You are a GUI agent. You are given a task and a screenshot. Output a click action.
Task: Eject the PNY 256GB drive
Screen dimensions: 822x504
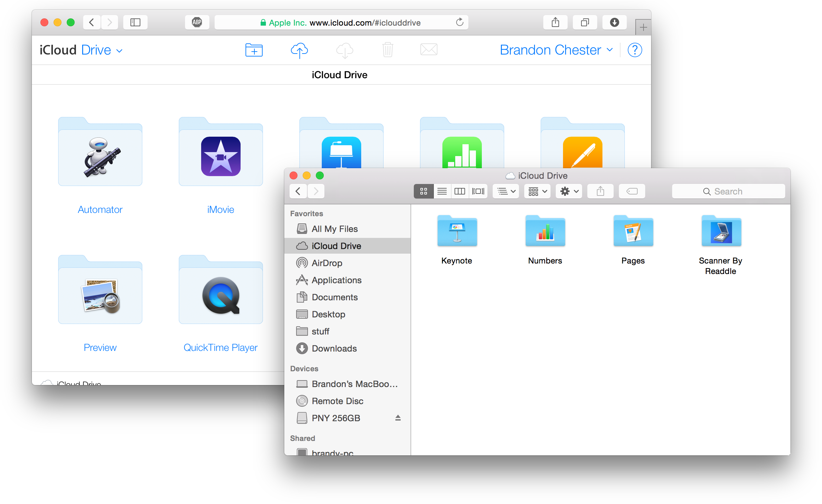pyautogui.click(x=398, y=418)
